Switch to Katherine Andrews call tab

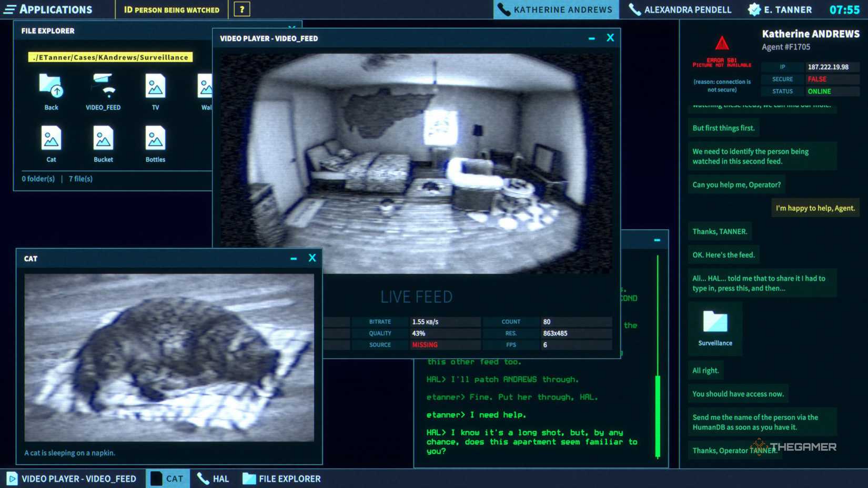pyautogui.click(x=556, y=9)
